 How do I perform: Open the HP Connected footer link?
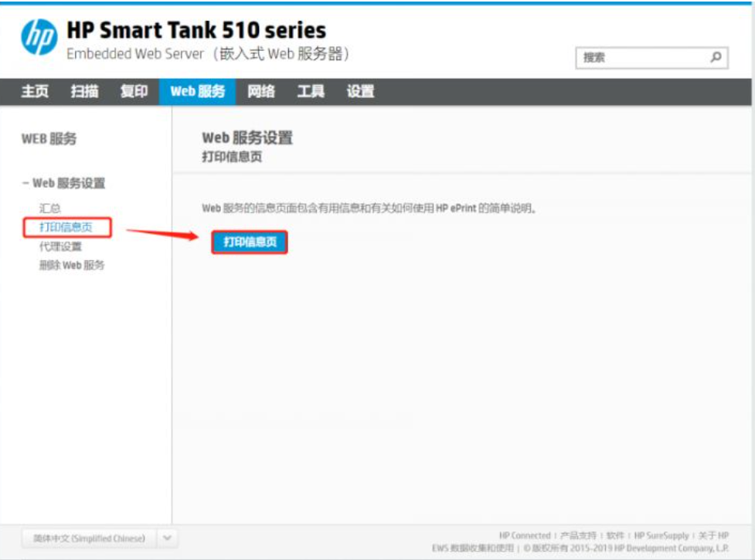tap(525, 535)
